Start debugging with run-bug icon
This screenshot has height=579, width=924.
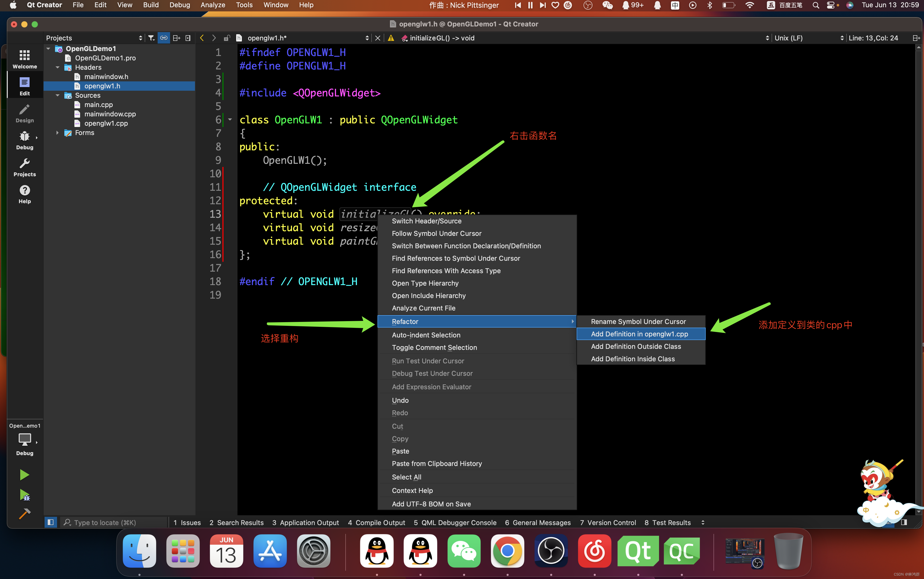click(25, 495)
